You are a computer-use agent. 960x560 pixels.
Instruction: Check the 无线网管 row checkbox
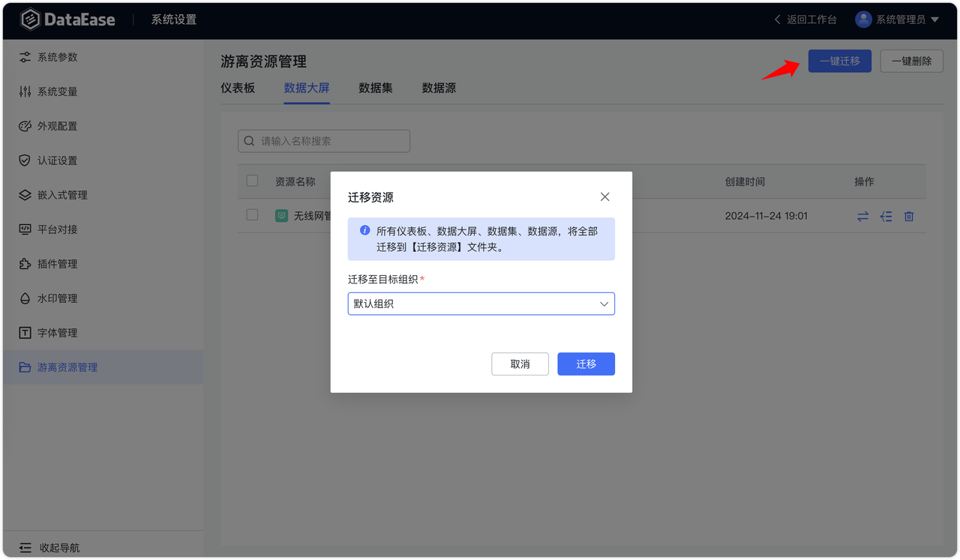tap(252, 215)
